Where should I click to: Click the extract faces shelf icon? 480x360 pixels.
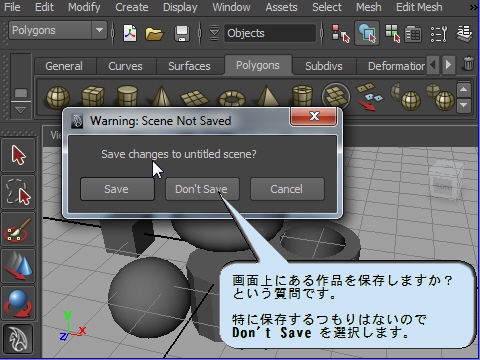tap(369, 97)
